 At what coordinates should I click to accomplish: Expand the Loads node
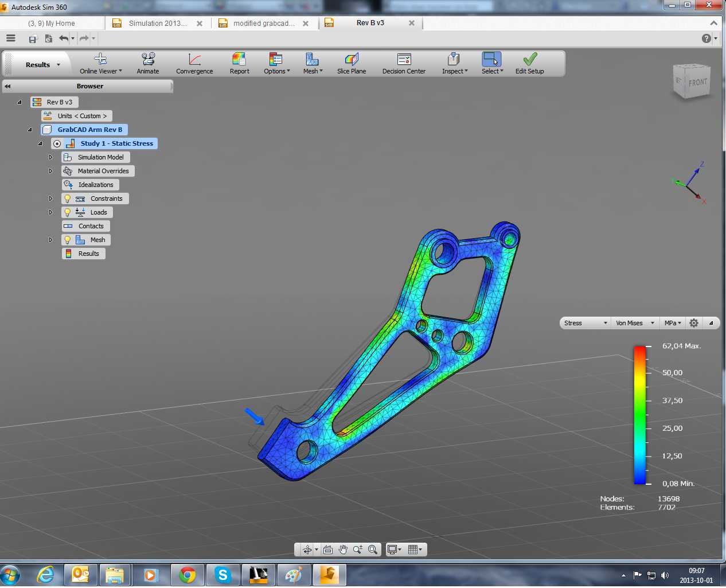pos(50,212)
